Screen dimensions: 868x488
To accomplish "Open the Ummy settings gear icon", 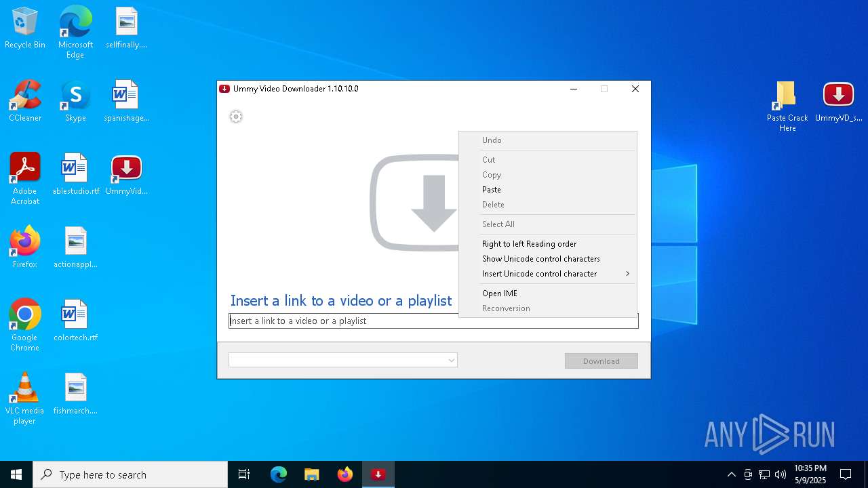I will point(236,117).
